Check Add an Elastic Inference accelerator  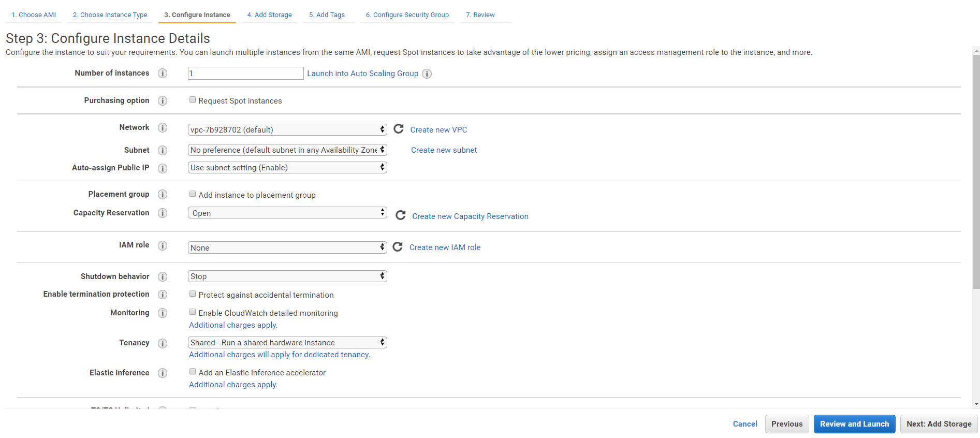click(193, 372)
